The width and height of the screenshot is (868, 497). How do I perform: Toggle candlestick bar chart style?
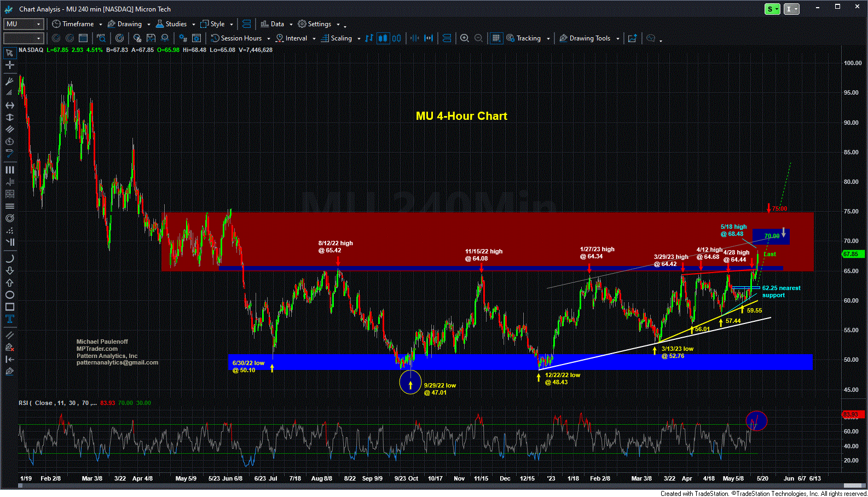click(383, 38)
